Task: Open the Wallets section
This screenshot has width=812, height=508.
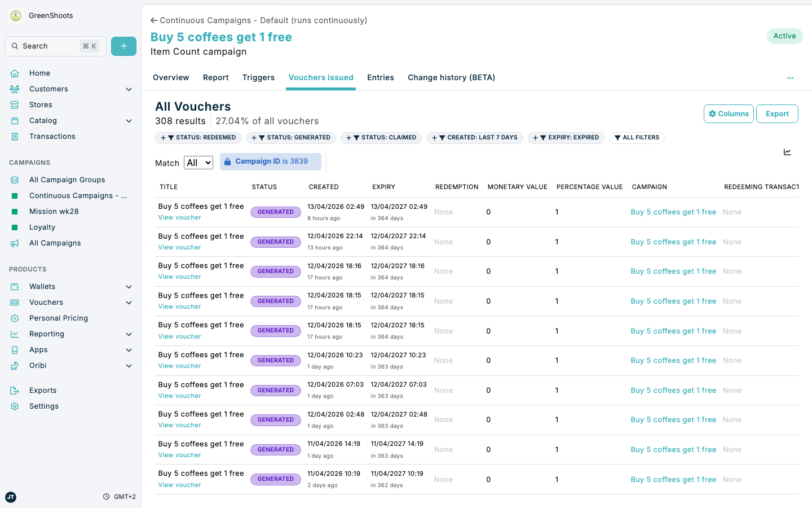Action: pos(42,286)
